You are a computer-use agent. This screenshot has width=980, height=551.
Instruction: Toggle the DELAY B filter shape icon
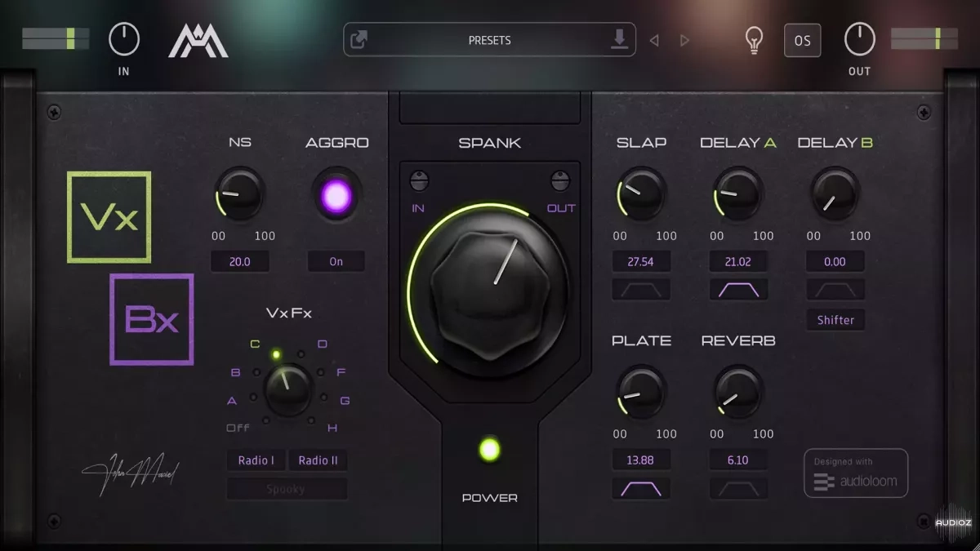(835, 290)
